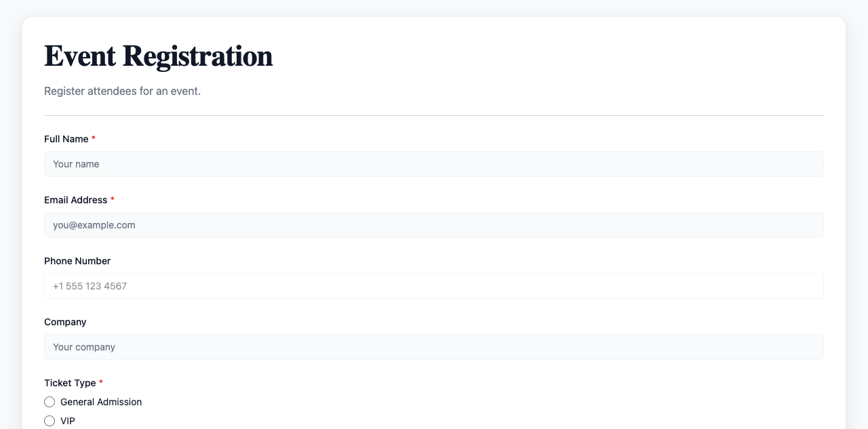Image resolution: width=868 pixels, height=429 pixels.
Task: Click the required asterisk next to Email Address
Action: point(113,200)
